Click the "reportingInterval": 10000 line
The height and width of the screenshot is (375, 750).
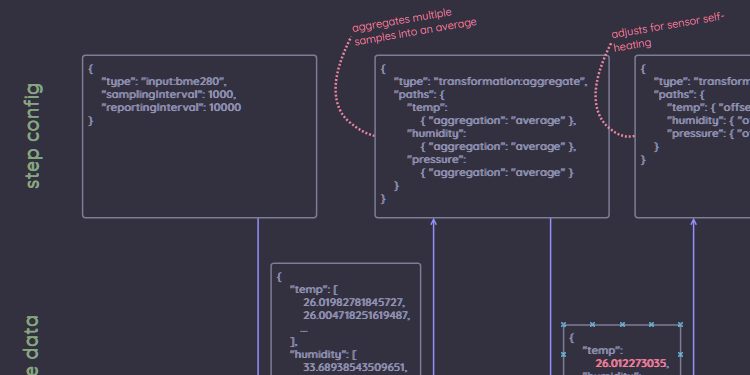point(171,107)
